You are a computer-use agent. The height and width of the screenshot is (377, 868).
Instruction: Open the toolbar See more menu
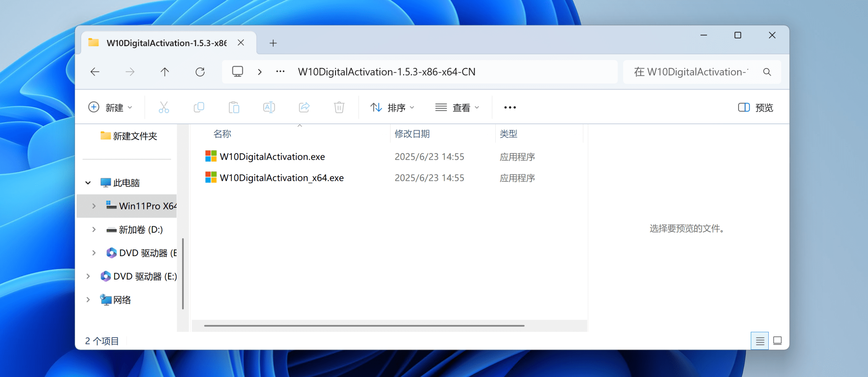(x=510, y=108)
